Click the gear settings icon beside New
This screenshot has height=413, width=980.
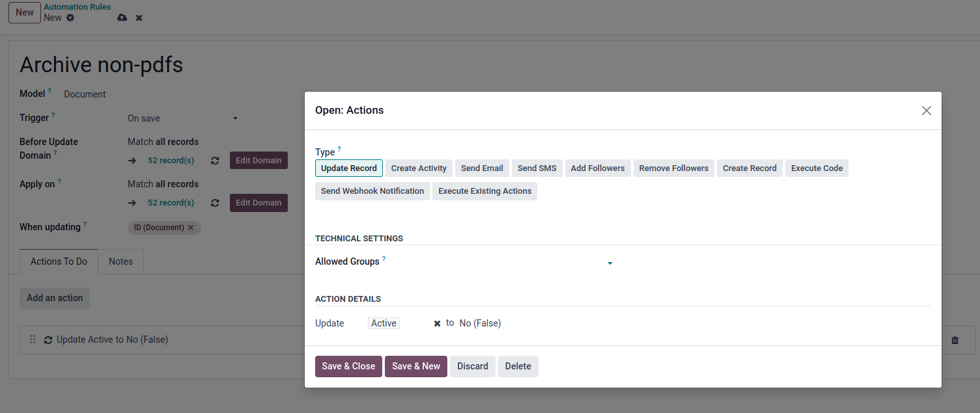click(70, 18)
